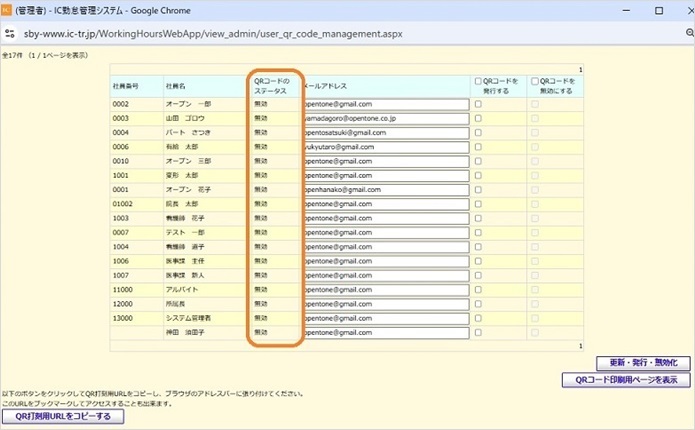Click 'QR打刻用URLをコピーする' button
Image resolution: width=695 pixels, height=430 pixels.
63,416
